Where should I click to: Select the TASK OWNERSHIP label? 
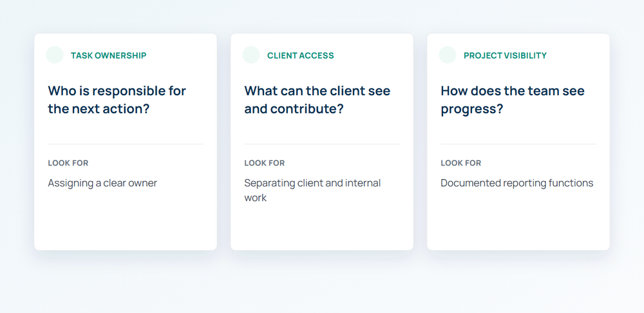pos(108,55)
